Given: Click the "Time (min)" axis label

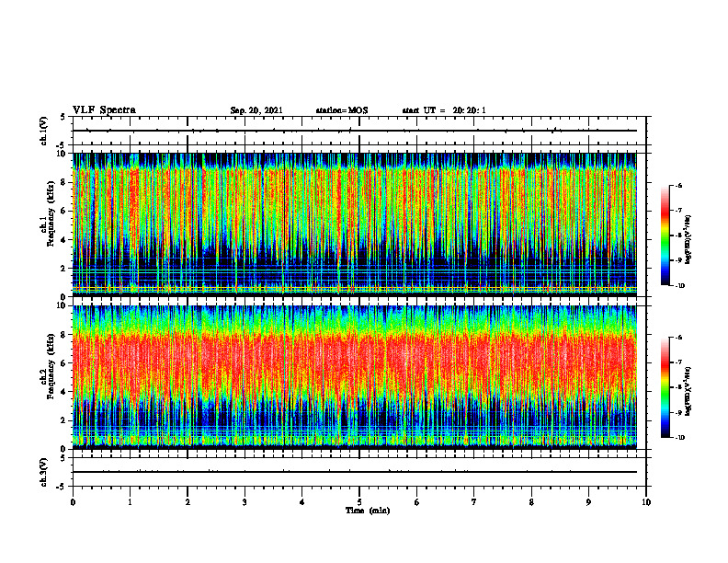Looking at the screenshot, I should pos(368,511).
